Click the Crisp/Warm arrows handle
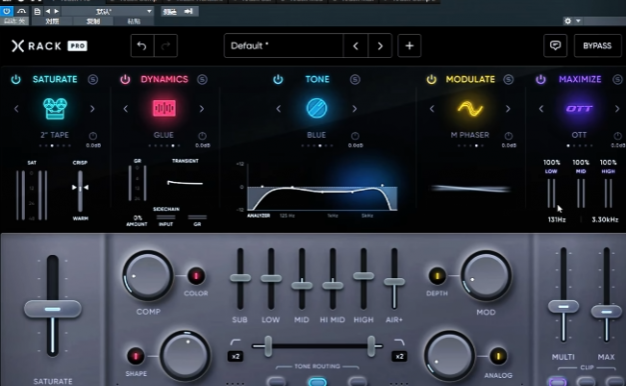The width and height of the screenshot is (626, 386). click(x=80, y=187)
